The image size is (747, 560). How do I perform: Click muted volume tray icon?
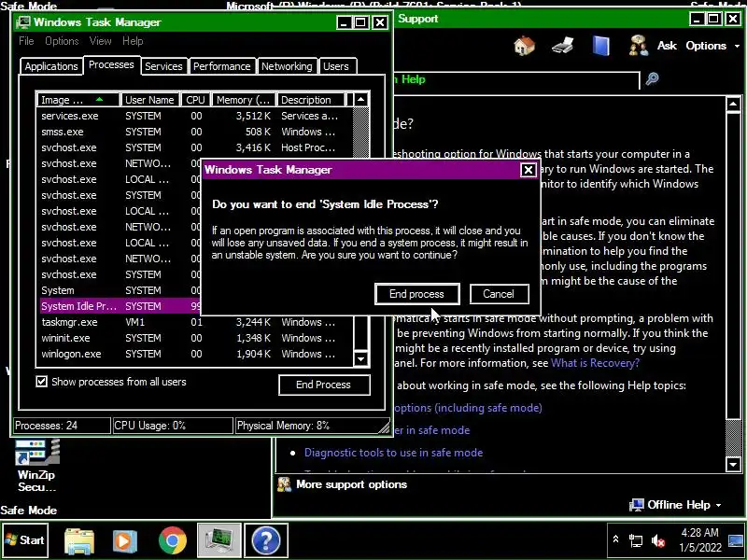click(x=658, y=540)
